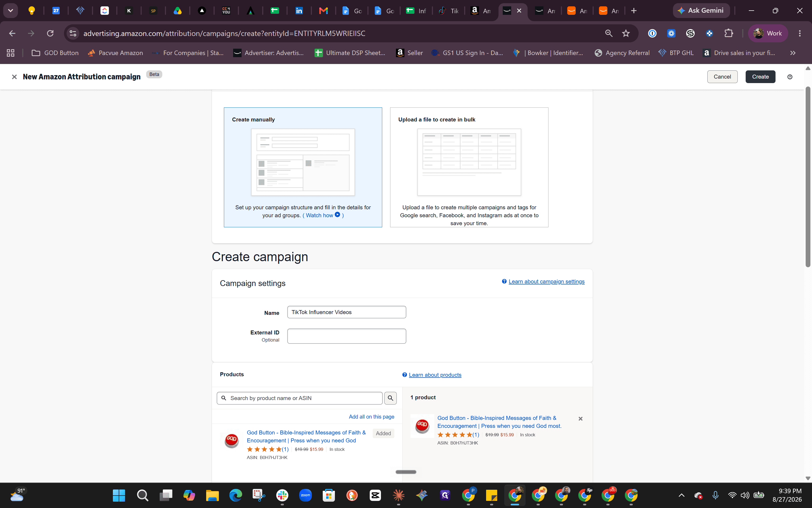Select the Create manually option card
The image size is (812, 508).
pyautogui.click(x=303, y=167)
